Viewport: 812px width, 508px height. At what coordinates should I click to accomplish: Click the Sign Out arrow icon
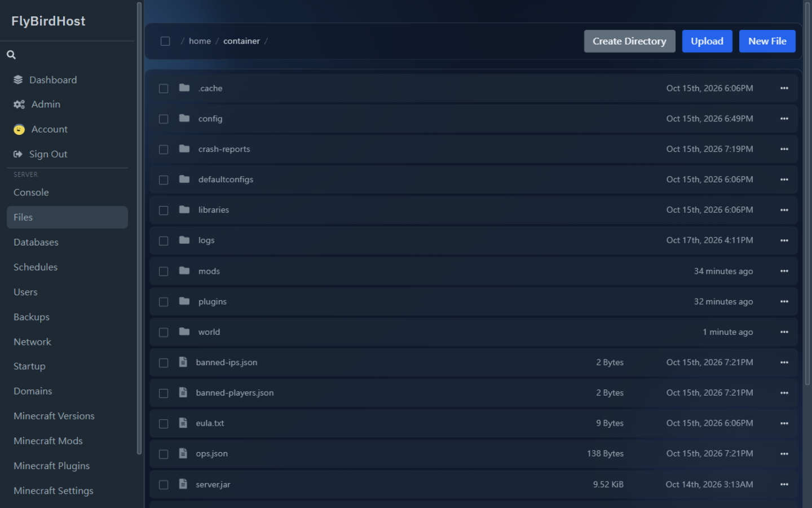click(18, 154)
